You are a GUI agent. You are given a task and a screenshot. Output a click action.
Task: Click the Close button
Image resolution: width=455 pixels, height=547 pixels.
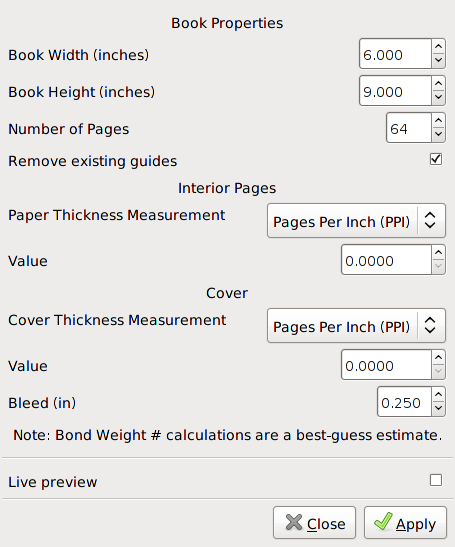(x=314, y=523)
